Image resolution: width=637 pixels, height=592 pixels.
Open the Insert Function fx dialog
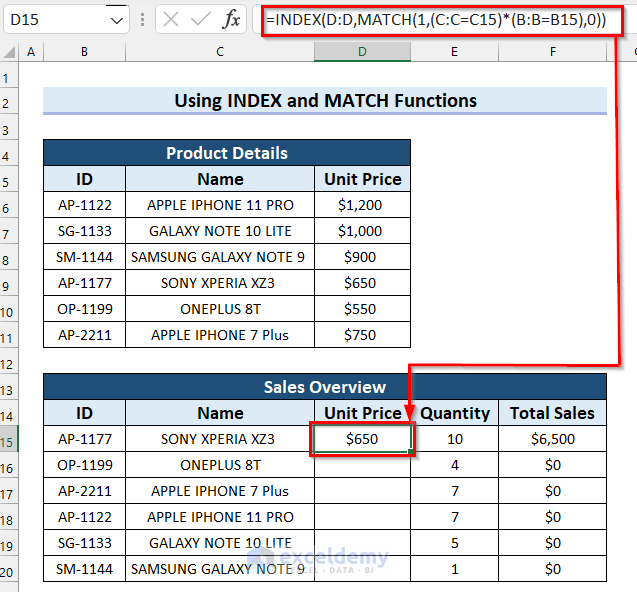click(231, 19)
